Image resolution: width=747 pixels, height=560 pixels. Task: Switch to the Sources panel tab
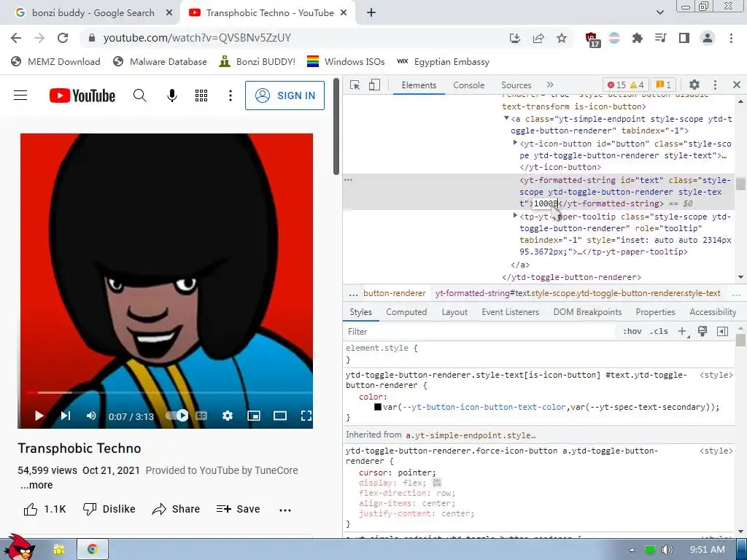[x=516, y=85]
